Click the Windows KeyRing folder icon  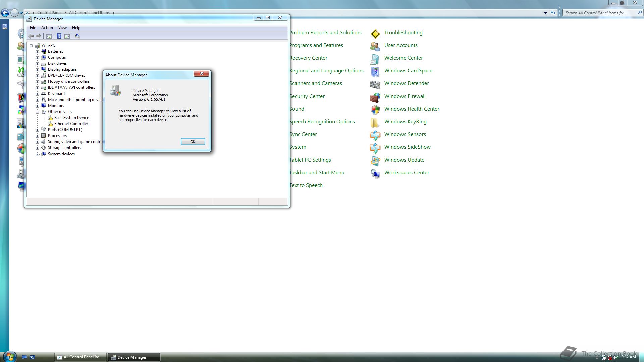coord(375,123)
